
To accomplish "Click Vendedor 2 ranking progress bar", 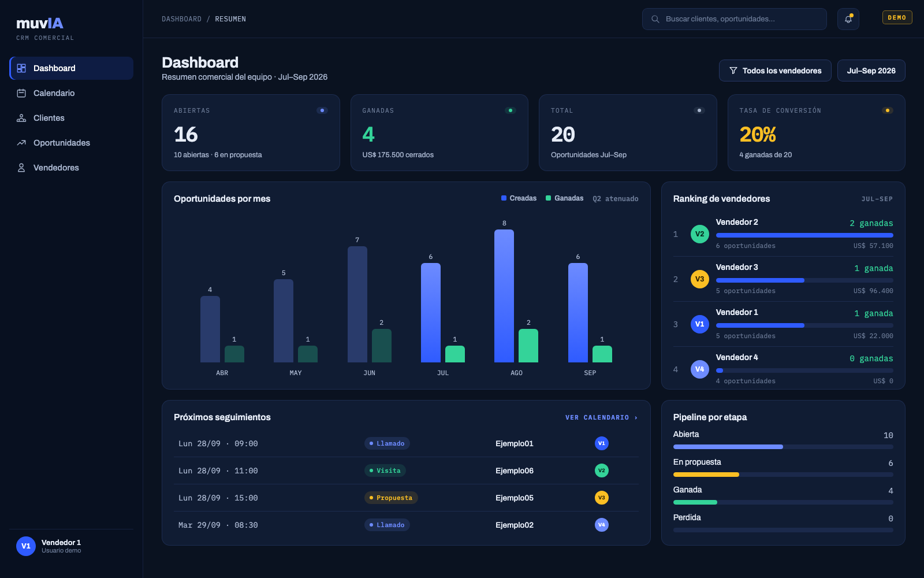I will pyautogui.click(x=804, y=235).
